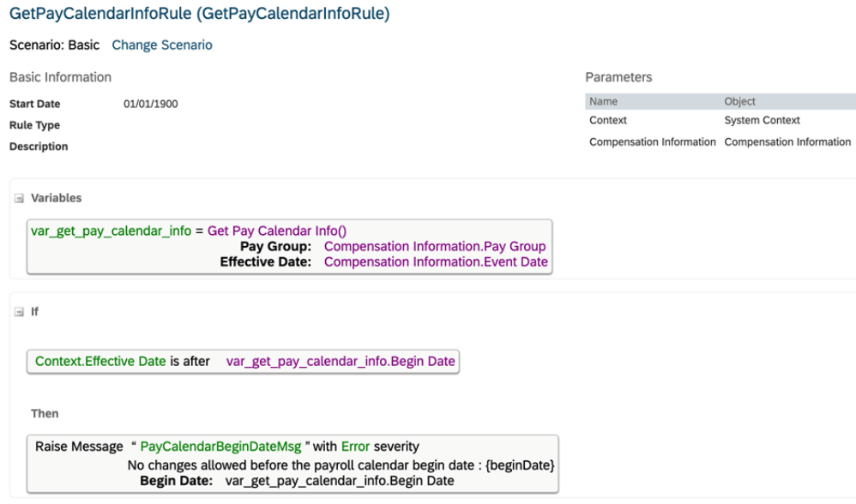Click the Name column header in Parameters

coord(603,101)
